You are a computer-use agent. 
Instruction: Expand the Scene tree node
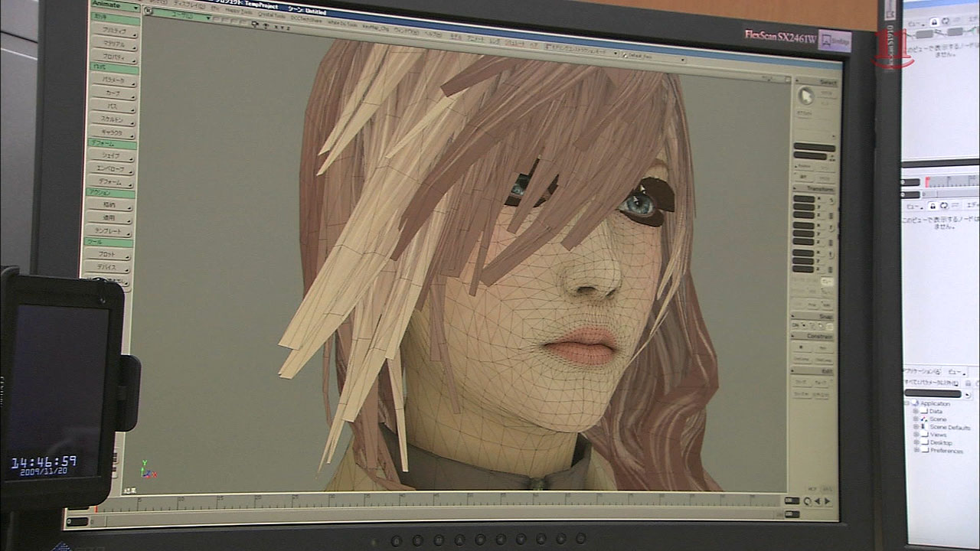915,419
